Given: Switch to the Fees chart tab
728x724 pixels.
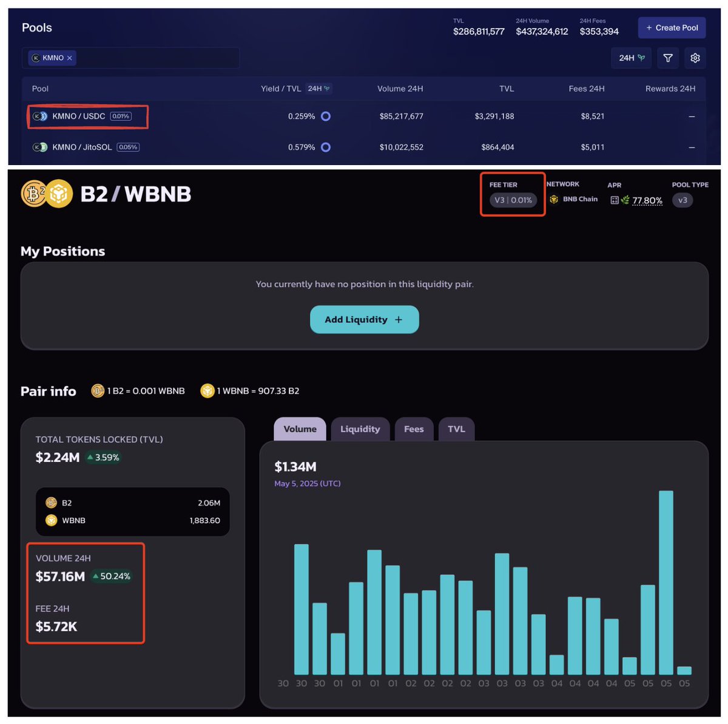Looking at the screenshot, I should click(414, 429).
